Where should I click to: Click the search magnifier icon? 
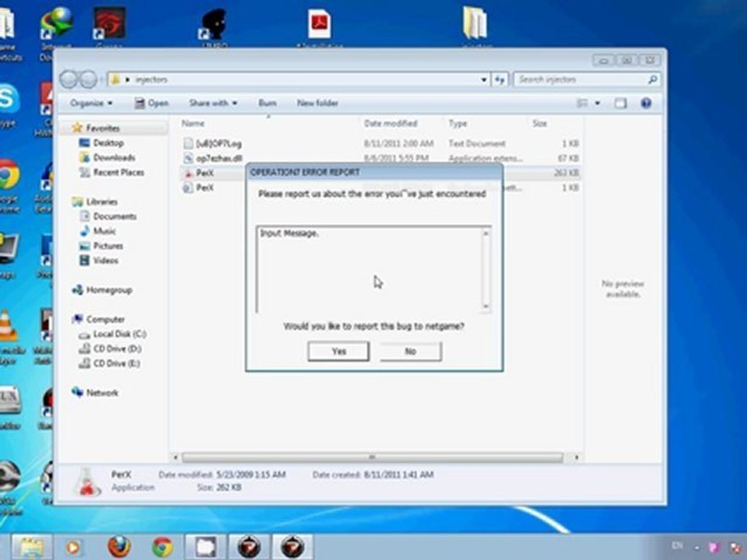pyautogui.click(x=653, y=79)
